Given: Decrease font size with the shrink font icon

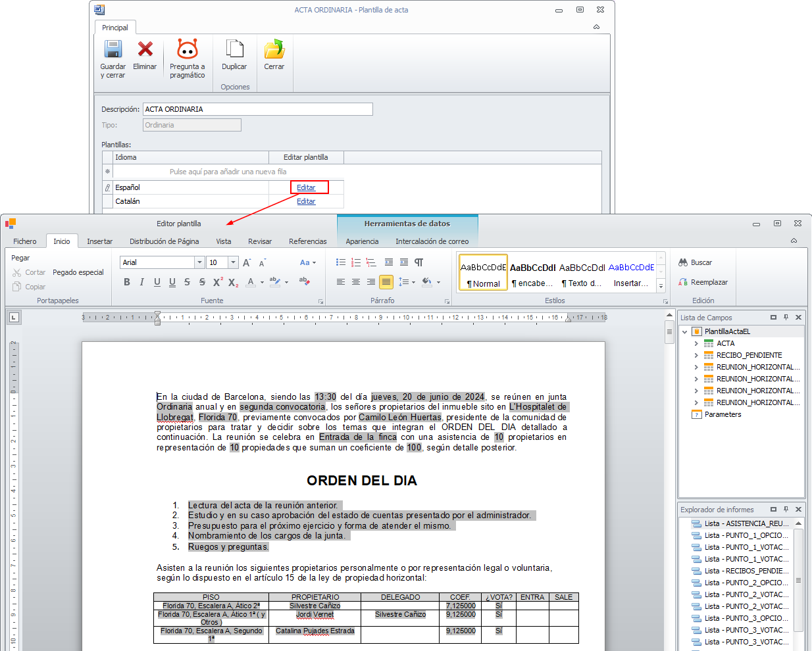Looking at the screenshot, I should coord(262,262).
